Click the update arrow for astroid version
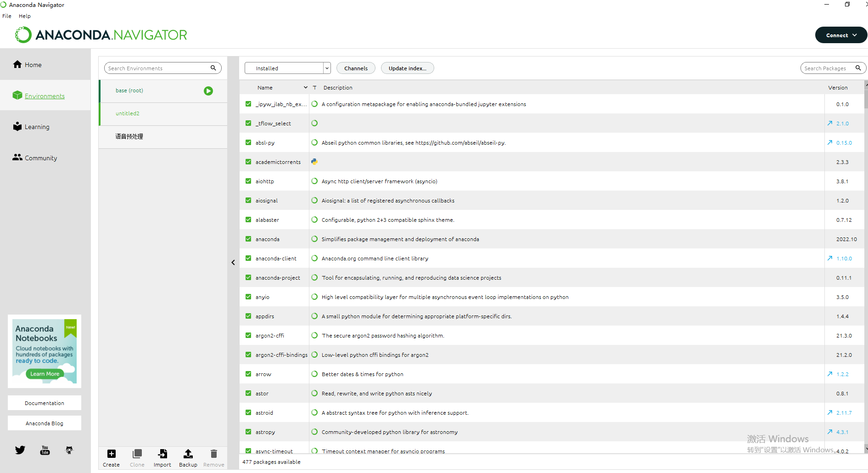 pyautogui.click(x=830, y=412)
